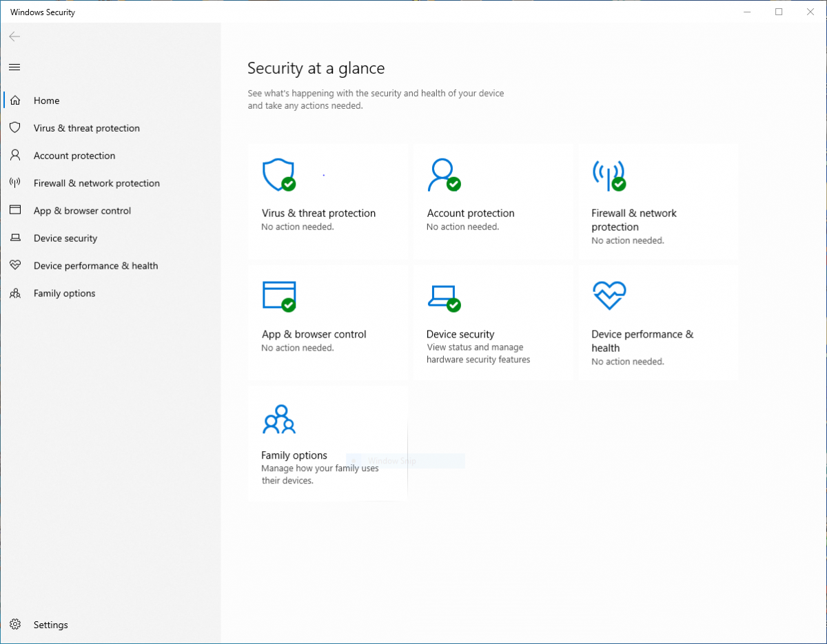Click the "Windows Security" window title

43,12
